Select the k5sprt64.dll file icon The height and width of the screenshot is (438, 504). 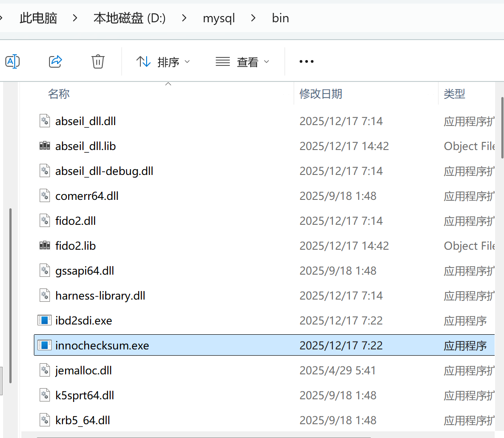point(45,395)
